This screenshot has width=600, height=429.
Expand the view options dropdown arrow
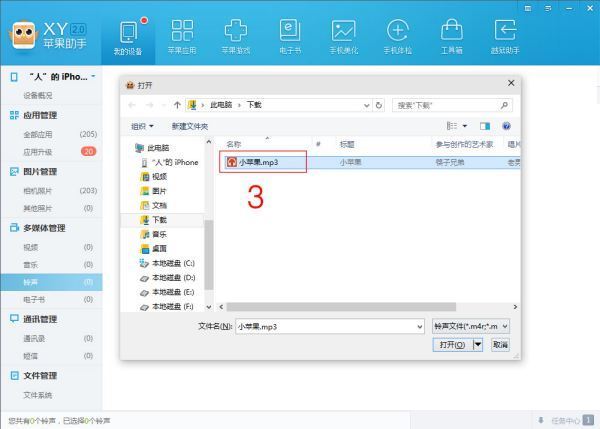pyautogui.click(x=465, y=126)
